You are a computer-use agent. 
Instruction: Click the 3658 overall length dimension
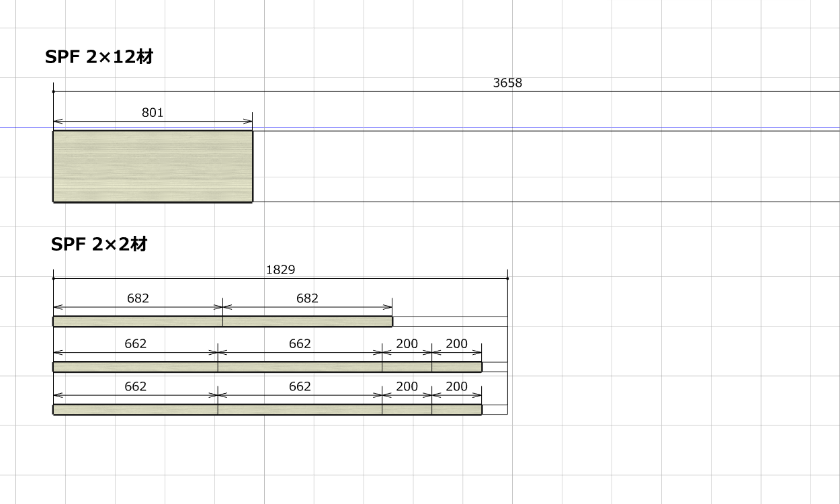pos(507,83)
